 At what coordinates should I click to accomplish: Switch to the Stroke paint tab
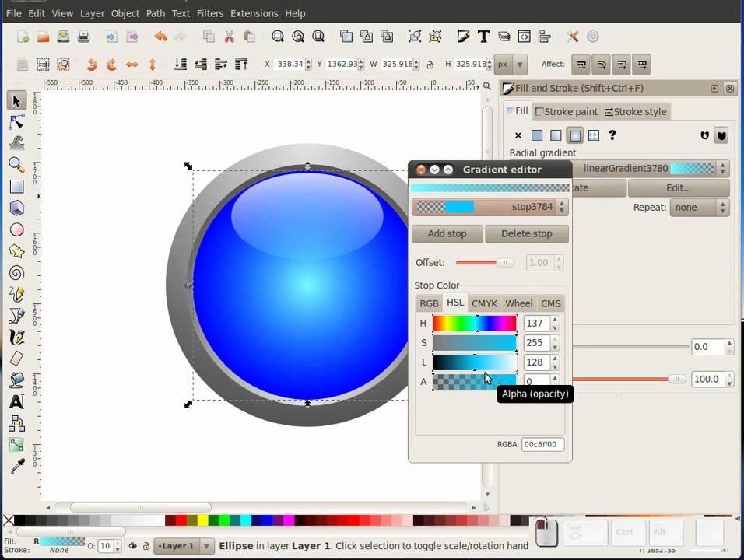[x=567, y=112]
